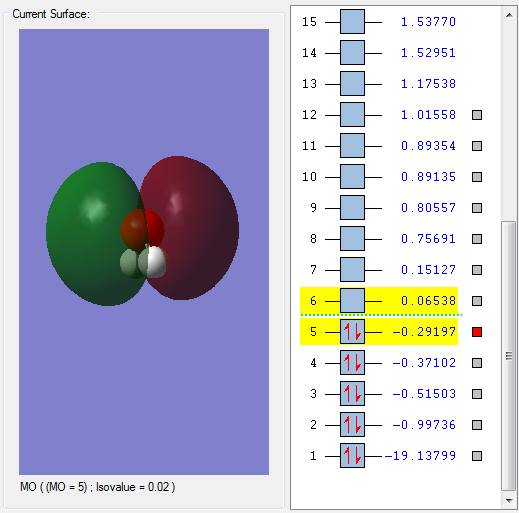This screenshot has height=513, width=519.
Task: Click the scroll-down arrow of the orbital list
Action: click(x=509, y=500)
